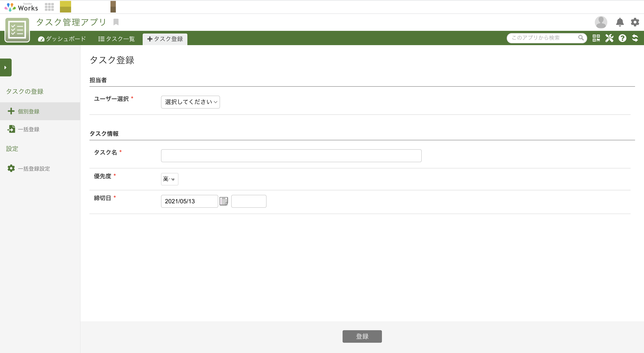The width and height of the screenshot is (644, 353).
Task: Switch to the タスク一覧 tab
Action: tap(116, 38)
